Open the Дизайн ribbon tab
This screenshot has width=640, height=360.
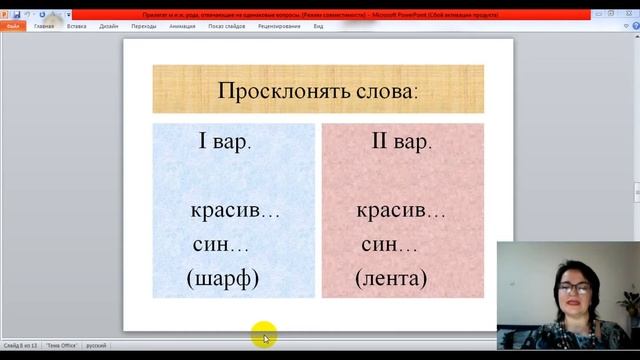(x=109, y=26)
